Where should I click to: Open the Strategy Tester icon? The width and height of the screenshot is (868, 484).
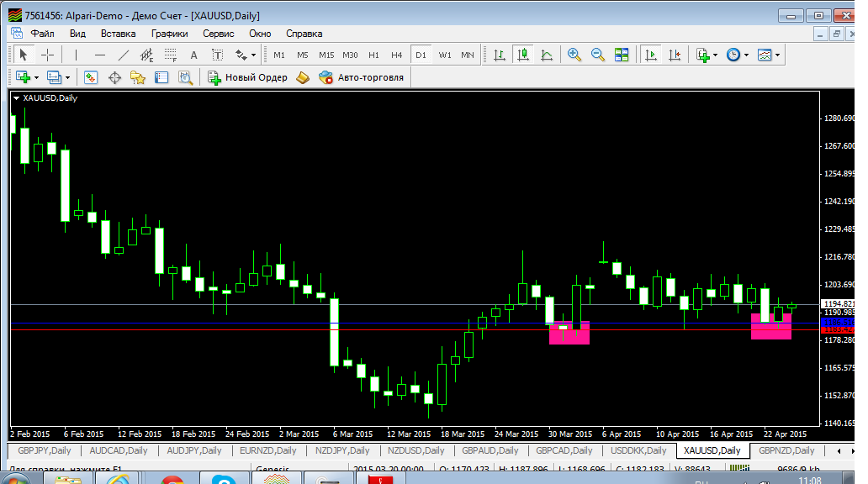185,77
